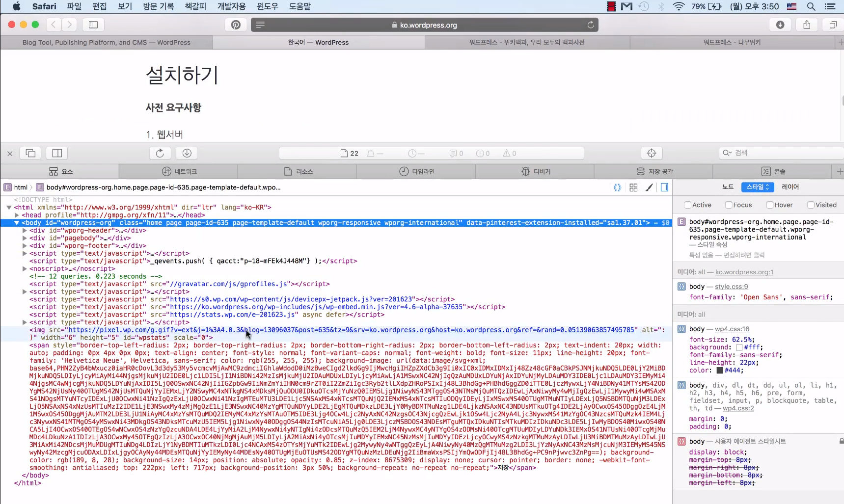Switch to Blog Tool, Publishing Platform tab
Screen dimensions: 844x504
[107, 42]
